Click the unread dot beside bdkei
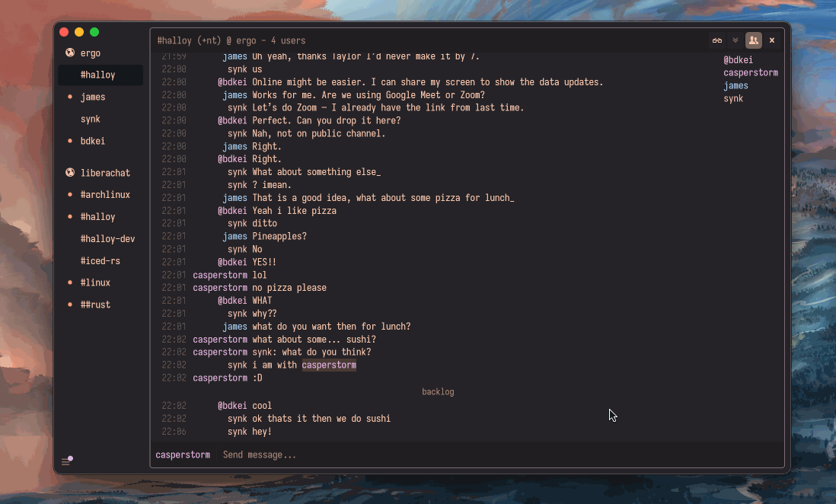The width and height of the screenshot is (836, 504). (69, 141)
